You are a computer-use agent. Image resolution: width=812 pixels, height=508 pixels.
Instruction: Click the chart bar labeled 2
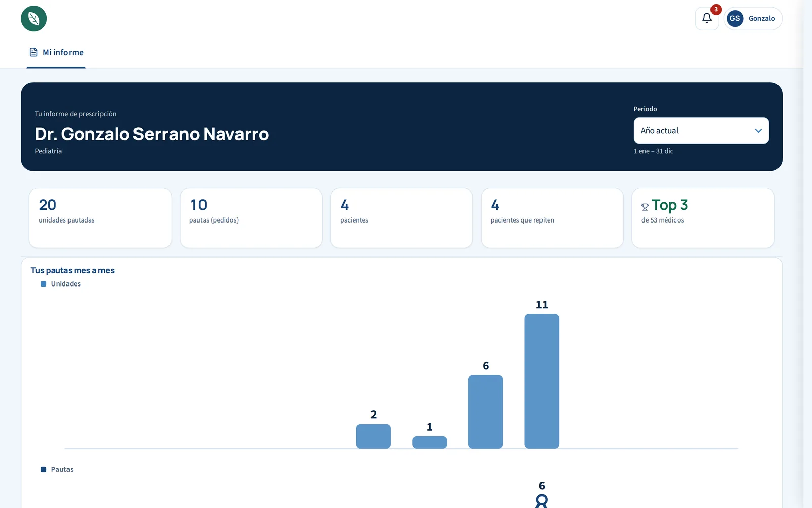[x=374, y=436]
